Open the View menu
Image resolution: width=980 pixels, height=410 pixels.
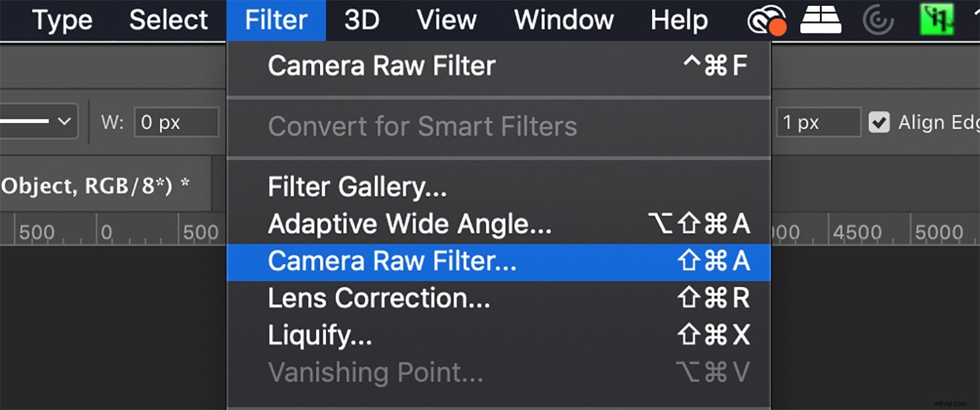[446, 20]
